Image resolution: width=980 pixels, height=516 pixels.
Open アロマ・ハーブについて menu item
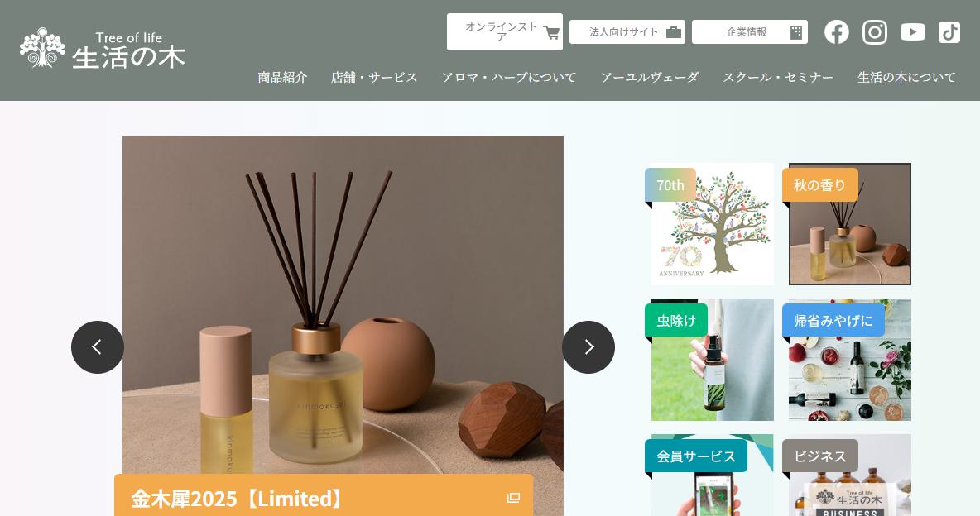coord(509,78)
